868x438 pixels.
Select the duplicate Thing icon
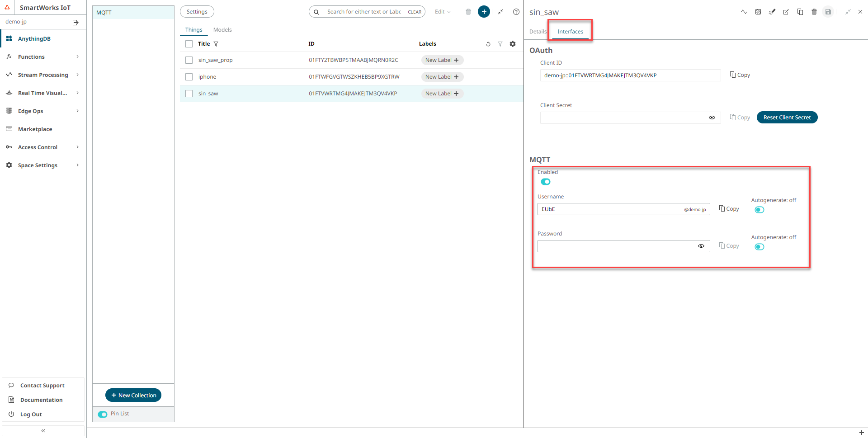tap(800, 12)
